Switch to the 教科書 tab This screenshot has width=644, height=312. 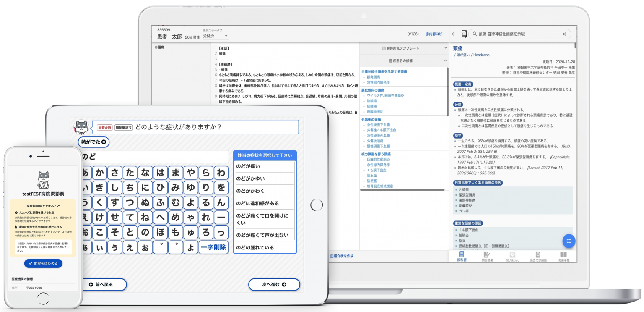pyautogui.click(x=462, y=257)
